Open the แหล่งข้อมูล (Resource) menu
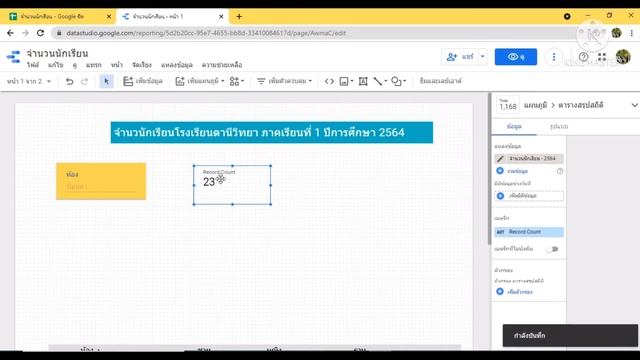Screen dimensions: 640x360 click(176, 65)
